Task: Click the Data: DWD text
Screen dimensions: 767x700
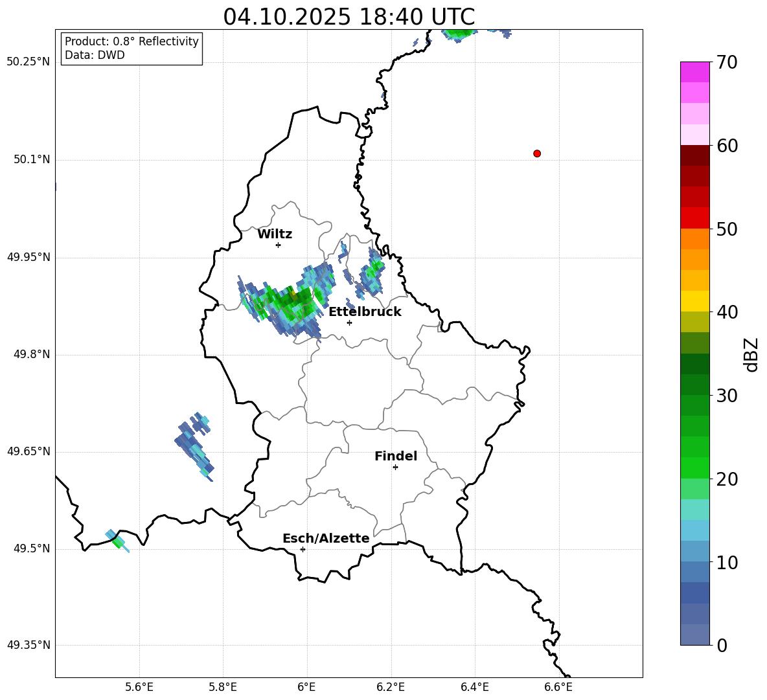Action: 95,55
